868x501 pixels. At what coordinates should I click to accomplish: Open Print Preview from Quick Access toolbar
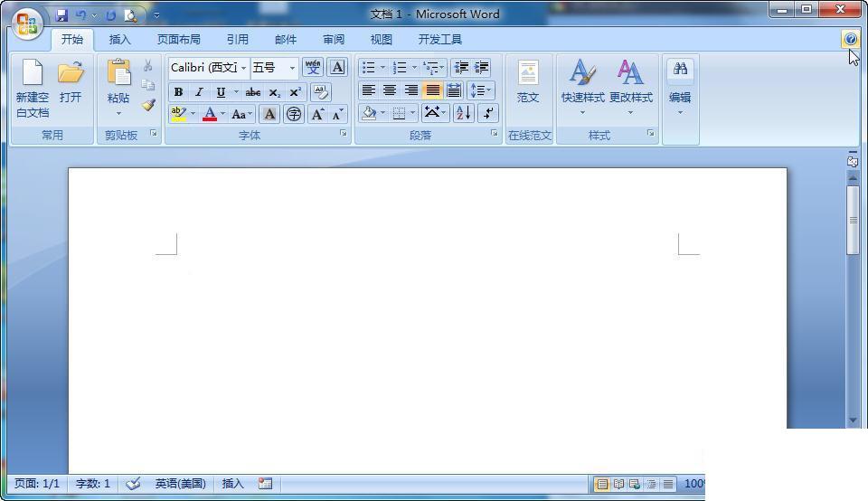coord(130,15)
